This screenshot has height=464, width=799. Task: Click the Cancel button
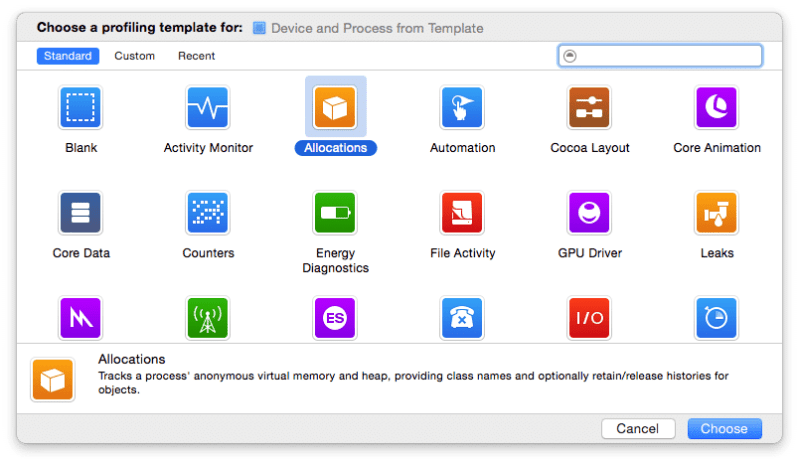coord(638,429)
